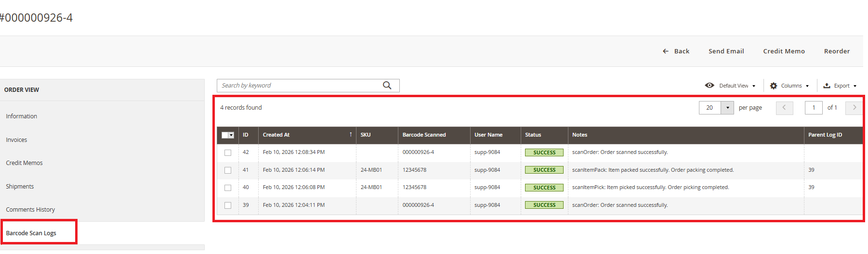Screen dimensions: 868x254
Task: Click the Search by keyword field
Action: [x=299, y=85]
